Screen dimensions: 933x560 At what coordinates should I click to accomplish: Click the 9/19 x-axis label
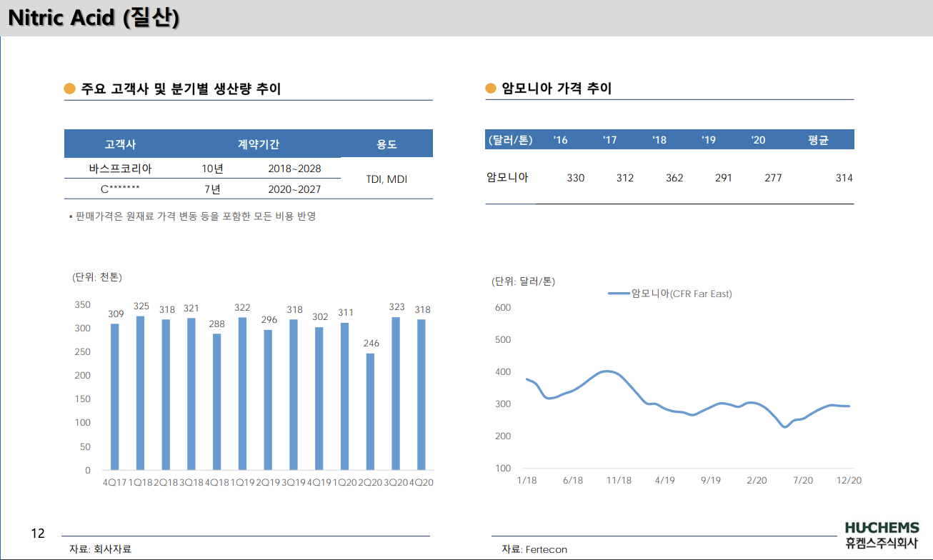[x=710, y=480]
